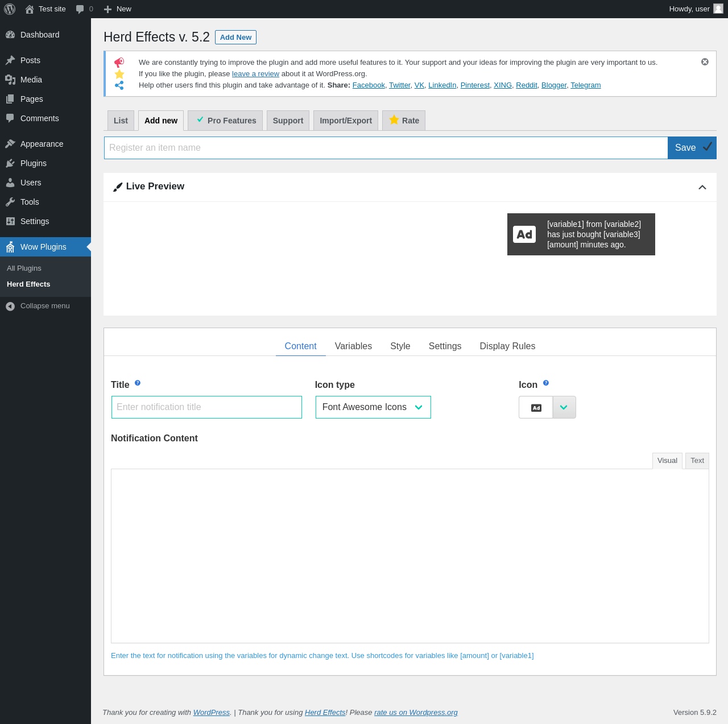Open the Import/Export tab
The width and height of the screenshot is (728, 724).
coord(346,121)
